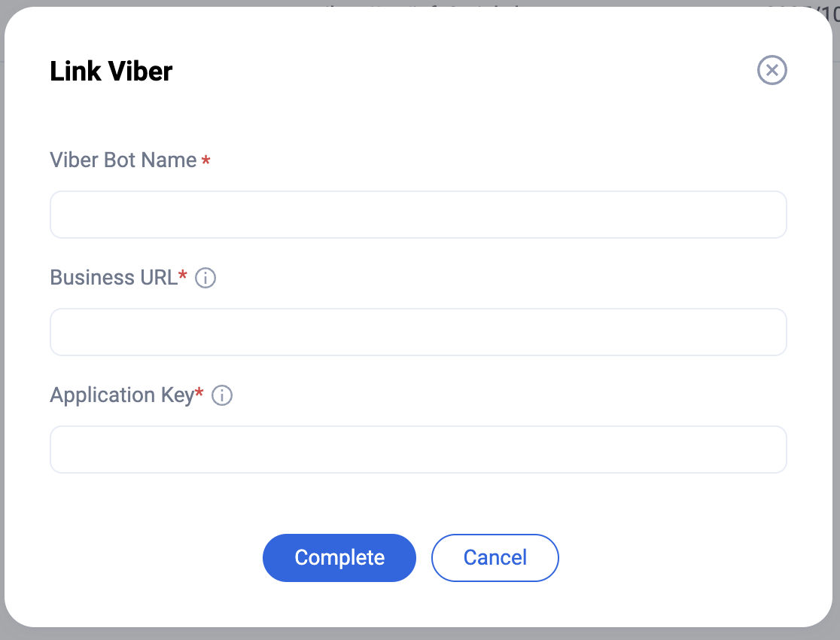Click the Link Viber dialog title

click(x=111, y=72)
